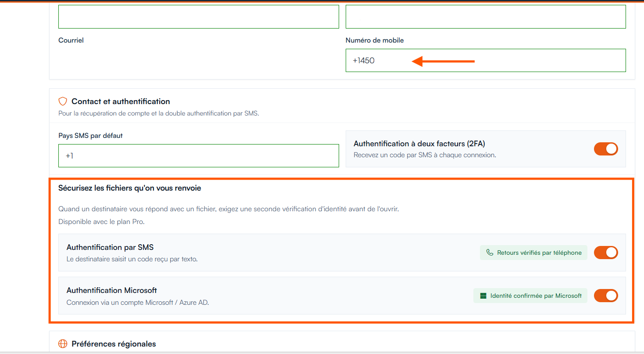
Task: Turn off the Authentification Microsoft switch
Action: 606,296
